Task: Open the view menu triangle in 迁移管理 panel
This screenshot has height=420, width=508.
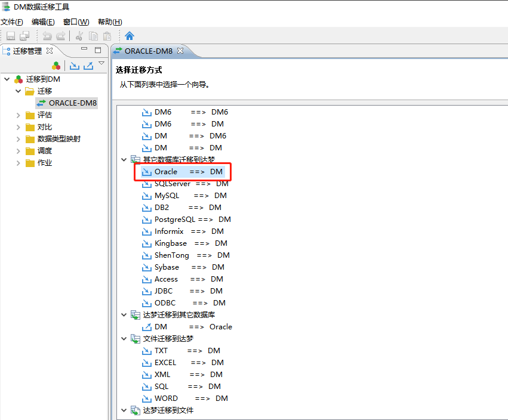Action: tap(101, 63)
